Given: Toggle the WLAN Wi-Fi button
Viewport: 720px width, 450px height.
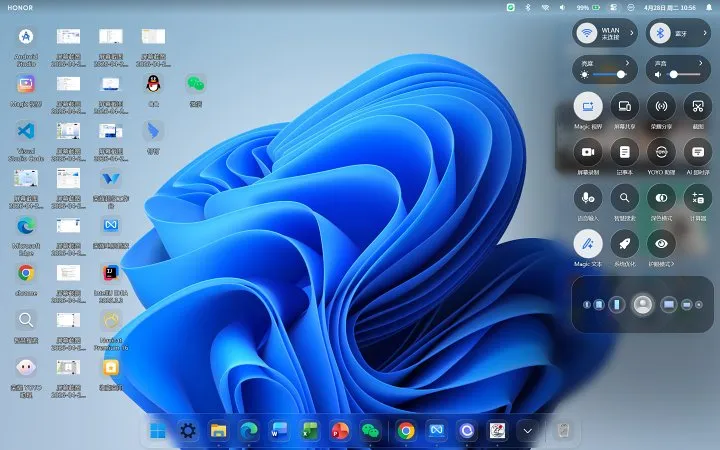Looking at the screenshot, I should point(587,33).
